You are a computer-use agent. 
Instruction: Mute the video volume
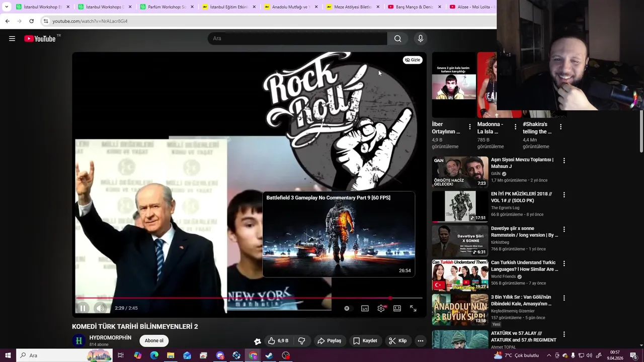100,308
